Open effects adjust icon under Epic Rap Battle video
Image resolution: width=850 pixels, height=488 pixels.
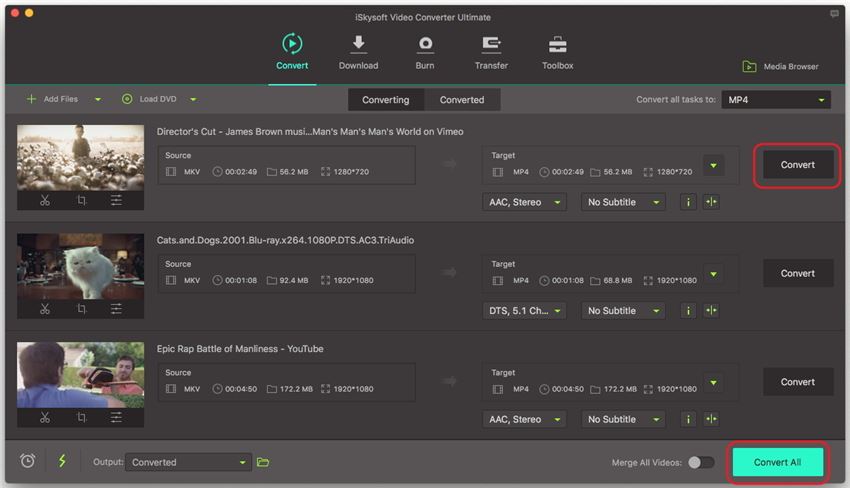tap(116, 417)
